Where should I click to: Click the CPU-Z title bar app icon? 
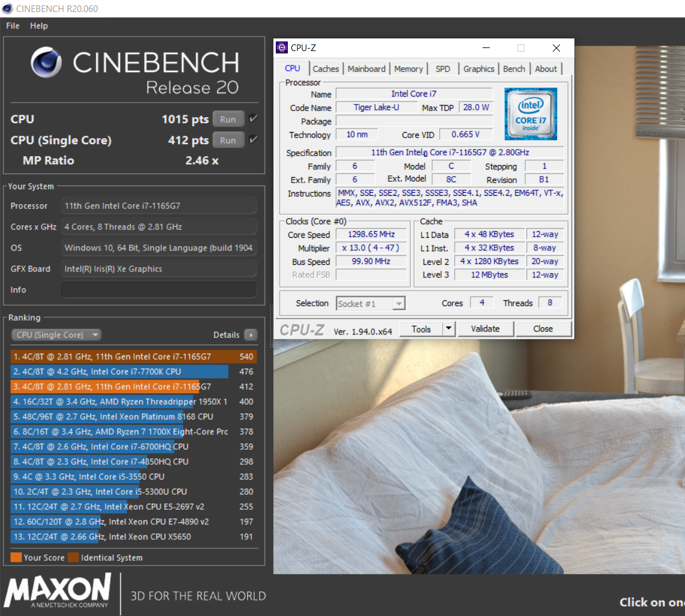(x=282, y=47)
